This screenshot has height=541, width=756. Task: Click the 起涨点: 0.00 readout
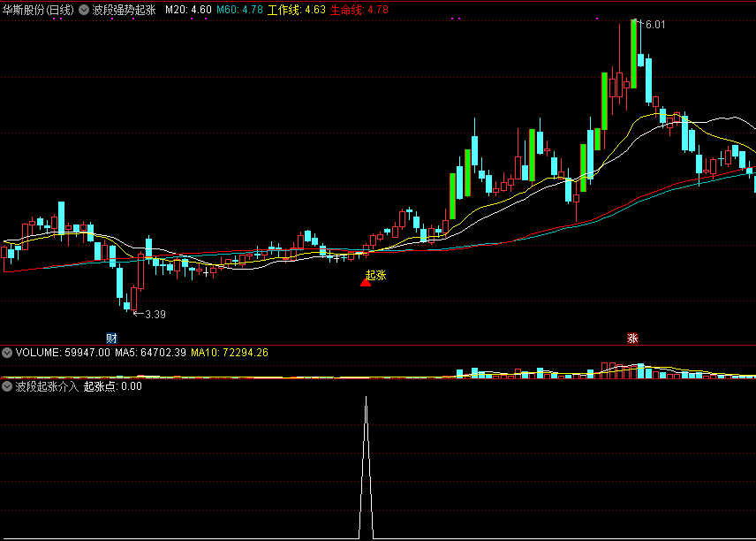(x=113, y=386)
